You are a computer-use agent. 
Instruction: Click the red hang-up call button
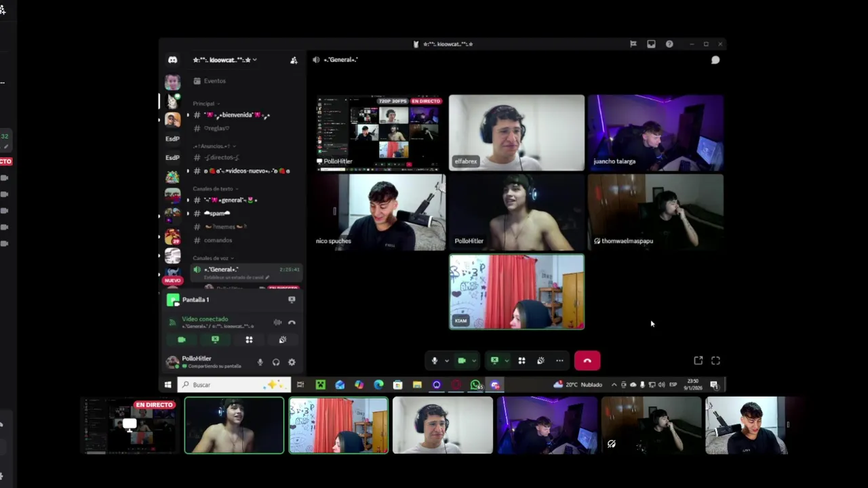click(x=587, y=361)
